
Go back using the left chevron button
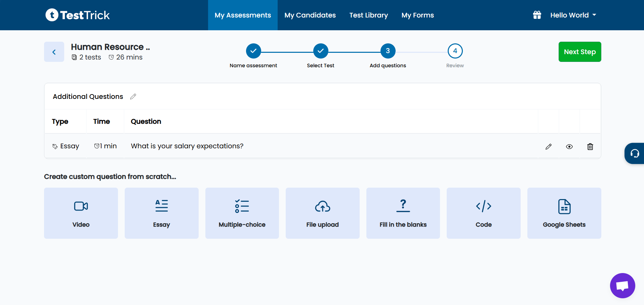click(x=54, y=52)
